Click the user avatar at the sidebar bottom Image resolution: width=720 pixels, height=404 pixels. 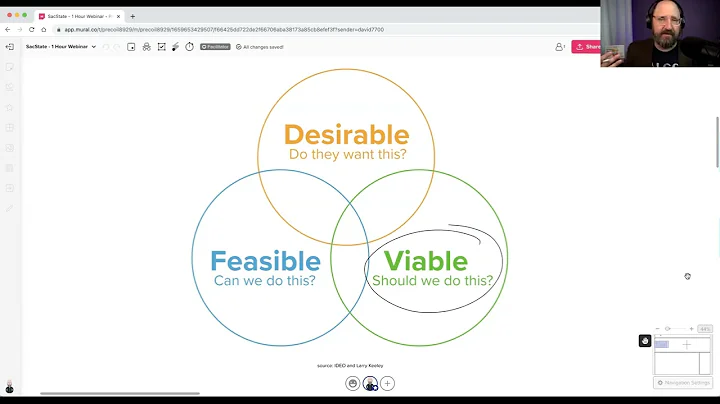pos(10,387)
